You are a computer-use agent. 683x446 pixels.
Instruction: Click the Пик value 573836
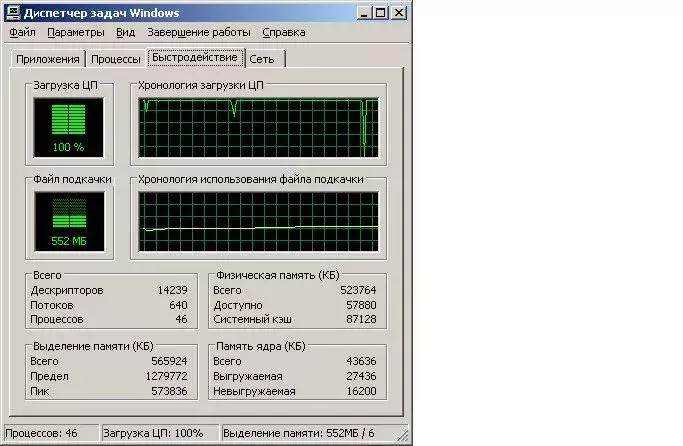click(x=169, y=391)
